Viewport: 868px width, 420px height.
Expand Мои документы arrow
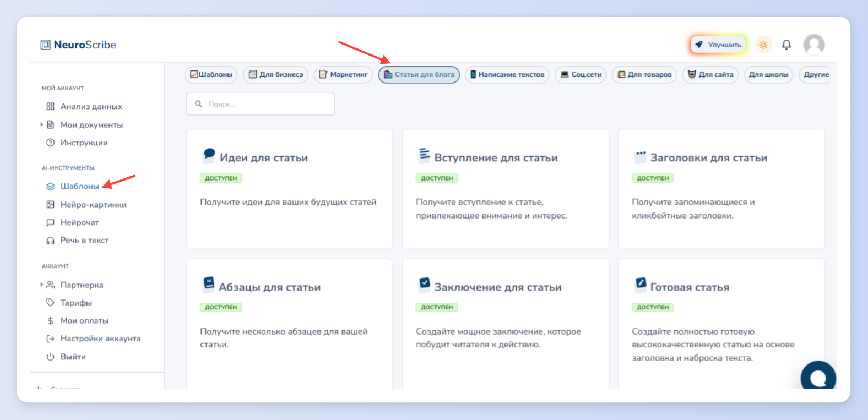tap(41, 124)
